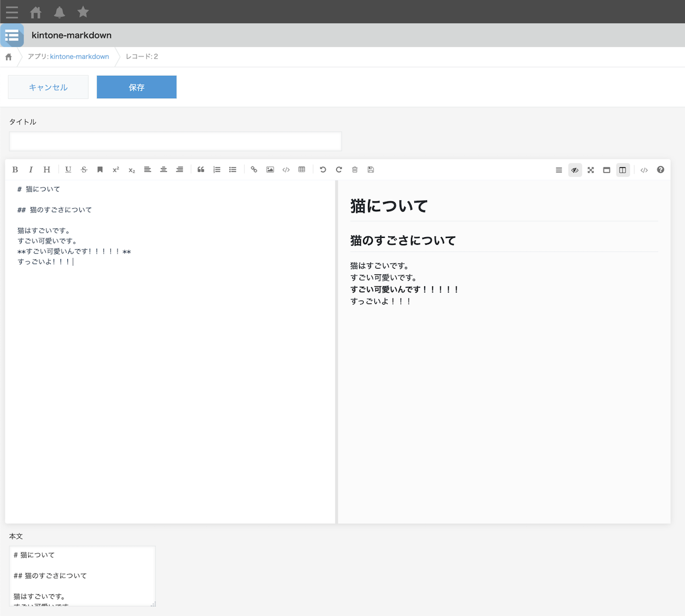Toggle fullscreen editor mode
685x616 pixels.
[591, 170]
